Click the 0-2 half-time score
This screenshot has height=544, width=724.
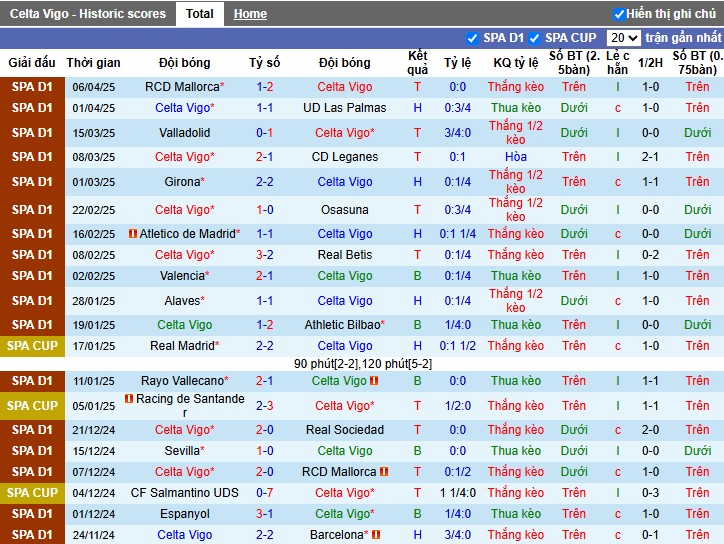[650, 255]
